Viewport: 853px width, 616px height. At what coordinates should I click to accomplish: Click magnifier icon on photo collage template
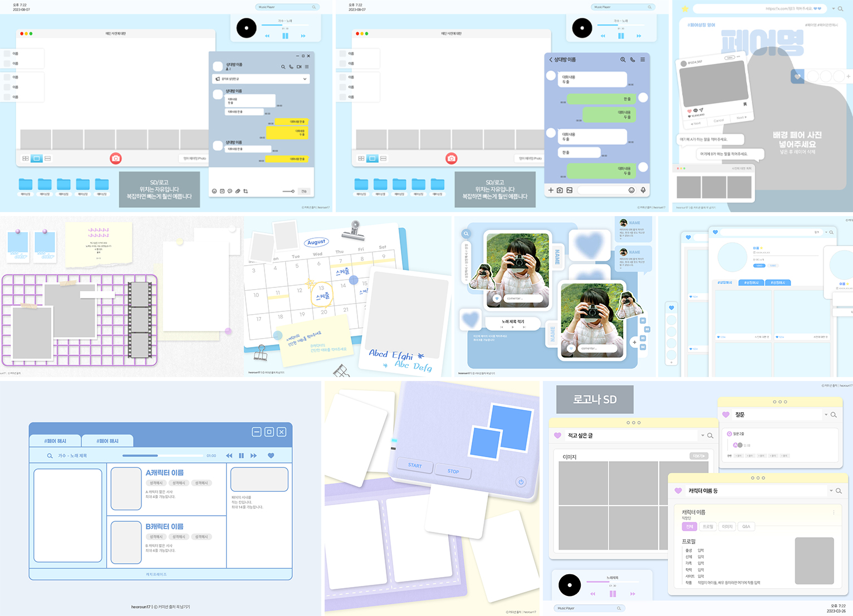pyautogui.click(x=466, y=234)
